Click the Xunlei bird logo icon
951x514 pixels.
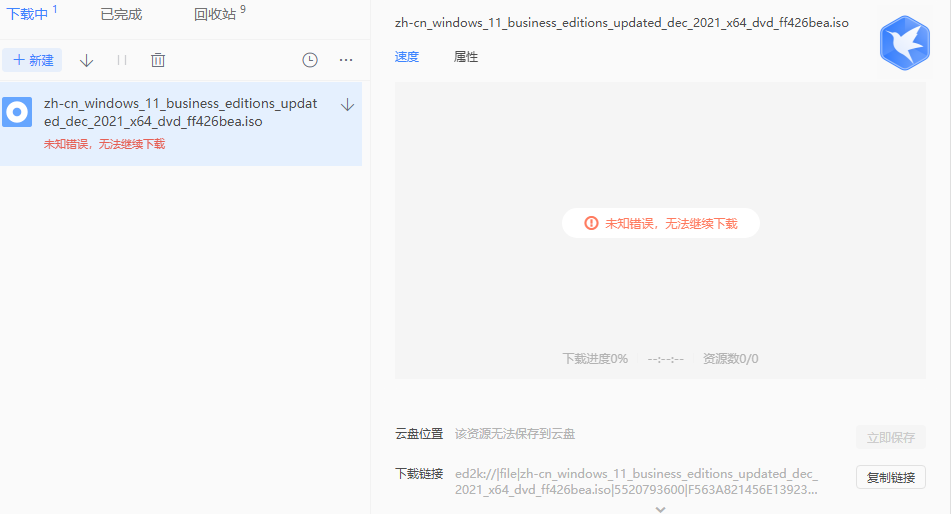point(904,42)
